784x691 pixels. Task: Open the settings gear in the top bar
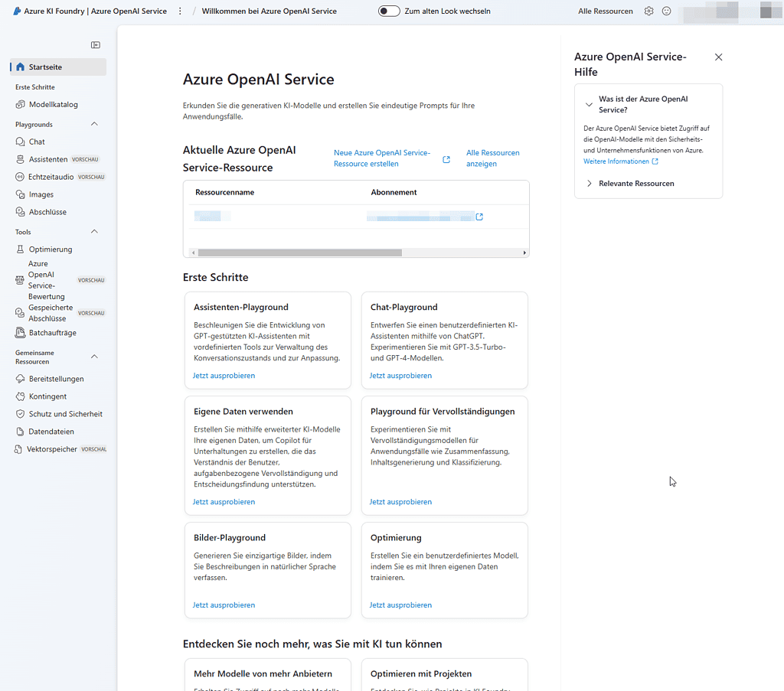click(x=648, y=11)
